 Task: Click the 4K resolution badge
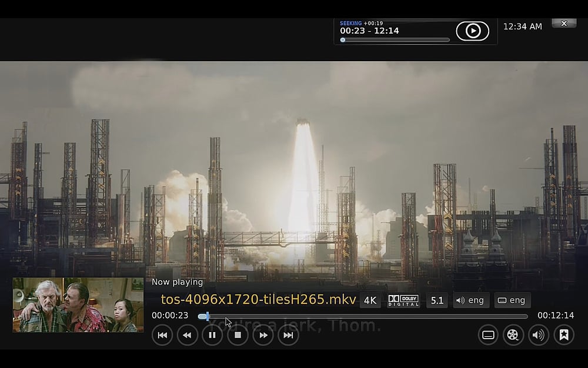tap(370, 300)
